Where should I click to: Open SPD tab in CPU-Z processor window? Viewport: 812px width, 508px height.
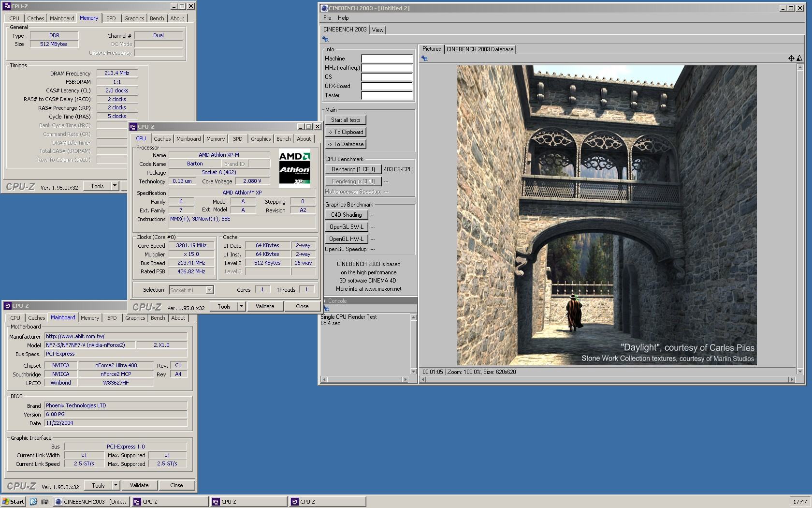(x=238, y=139)
